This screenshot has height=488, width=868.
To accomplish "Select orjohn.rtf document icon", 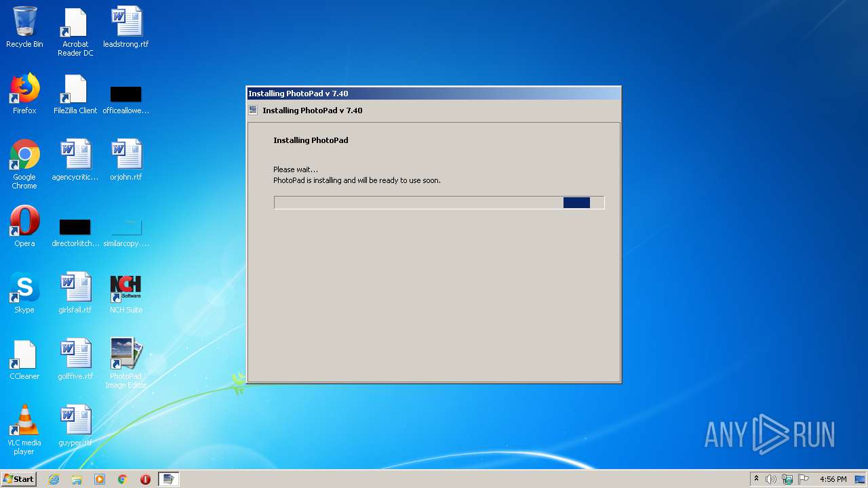I will click(126, 160).
